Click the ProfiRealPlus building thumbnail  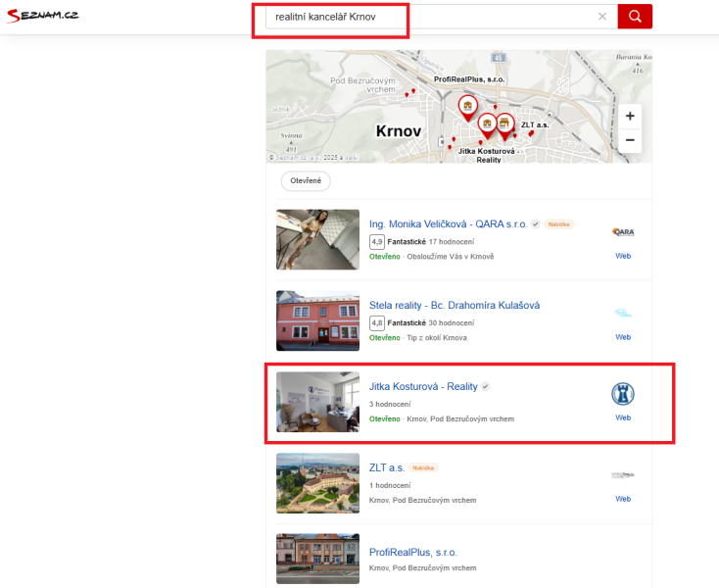click(x=317, y=559)
